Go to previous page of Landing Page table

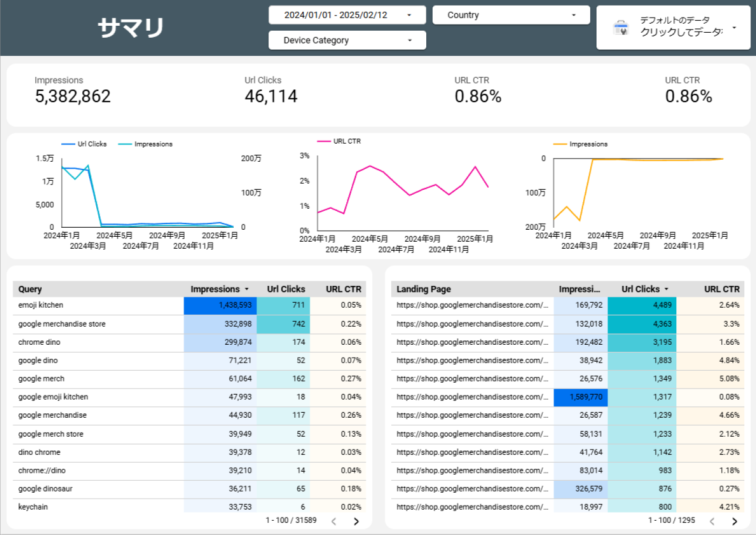pyautogui.click(x=710, y=521)
